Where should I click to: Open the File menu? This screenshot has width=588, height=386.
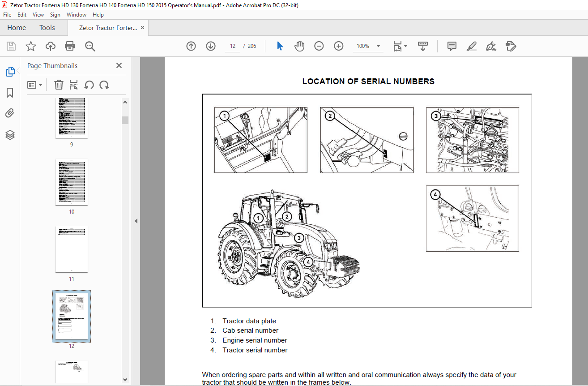tap(8, 15)
